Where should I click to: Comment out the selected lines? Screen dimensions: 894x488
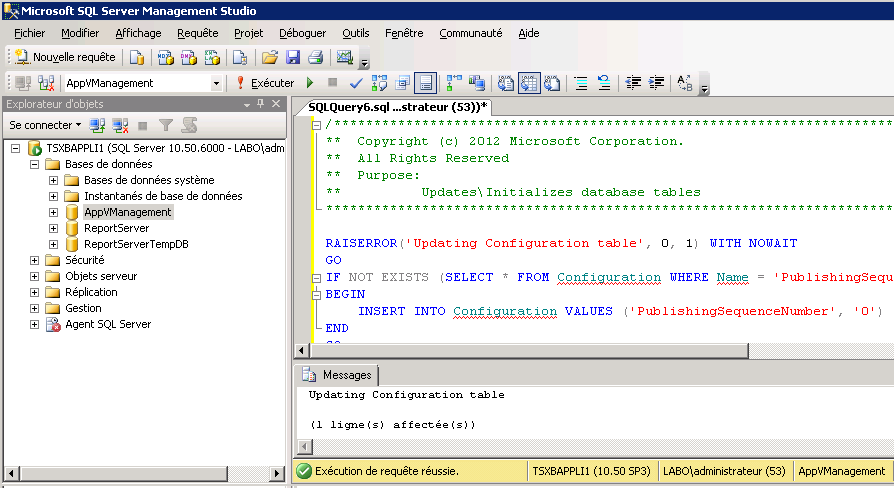click(x=580, y=83)
